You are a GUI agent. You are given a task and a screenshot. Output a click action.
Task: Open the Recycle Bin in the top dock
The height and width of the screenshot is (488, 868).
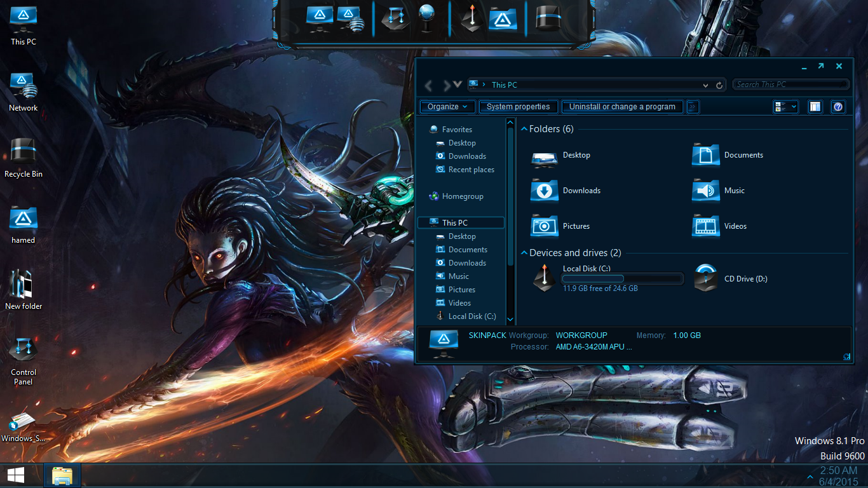point(547,17)
